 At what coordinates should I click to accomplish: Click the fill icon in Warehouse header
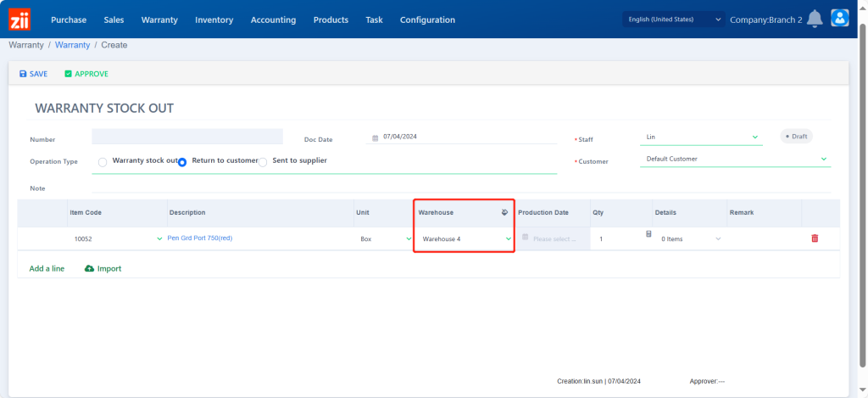(504, 212)
